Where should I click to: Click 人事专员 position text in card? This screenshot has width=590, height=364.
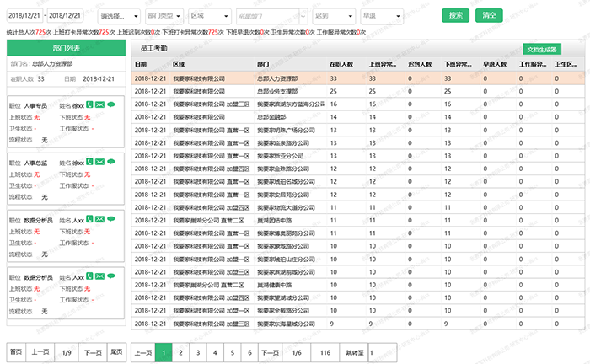[x=35, y=106]
